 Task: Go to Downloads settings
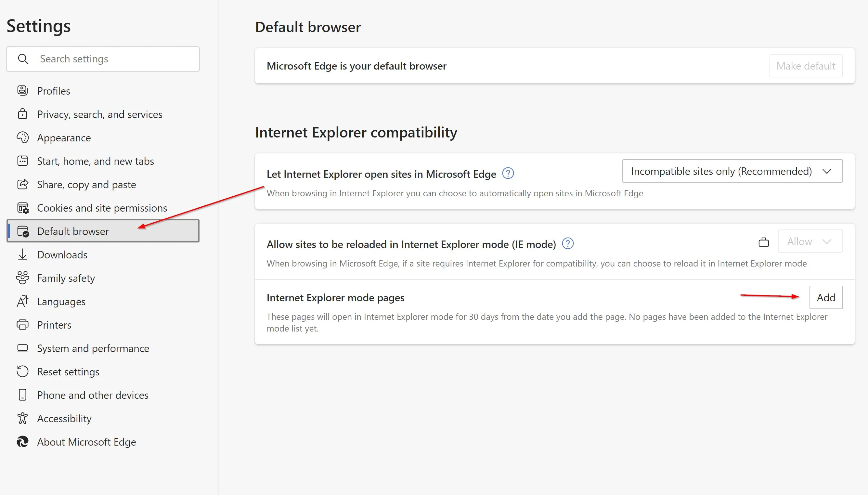[x=103, y=254]
